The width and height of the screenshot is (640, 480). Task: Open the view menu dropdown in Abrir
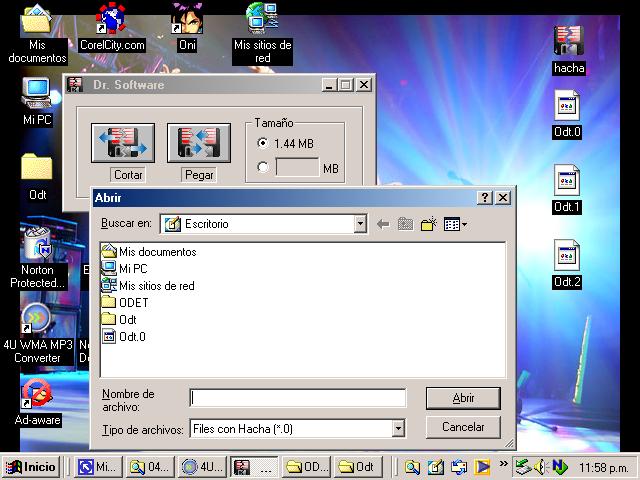pyautogui.click(x=455, y=224)
